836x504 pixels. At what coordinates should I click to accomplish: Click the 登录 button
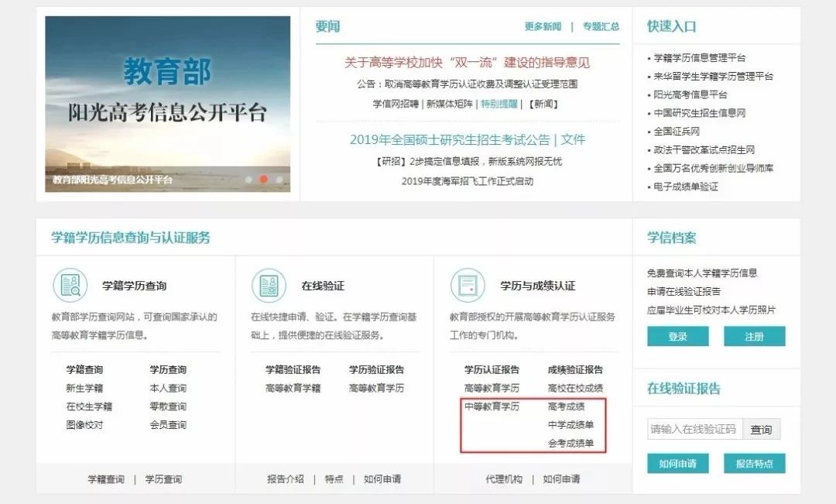coord(677,337)
